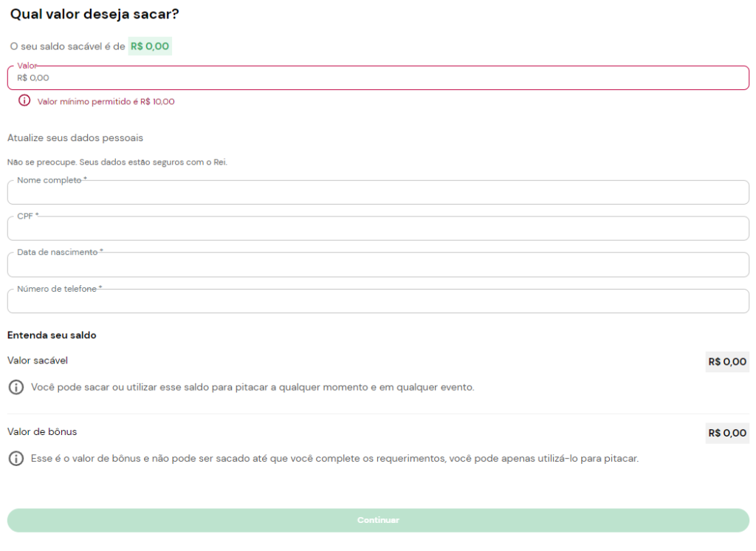The height and width of the screenshot is (551, 756).
Task: Focus the Nome completo field
Action: [378, 193]
